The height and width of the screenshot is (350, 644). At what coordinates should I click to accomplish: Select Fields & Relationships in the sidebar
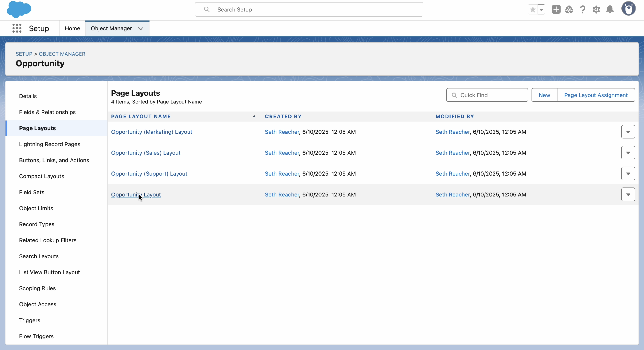[x=48, y=112]
